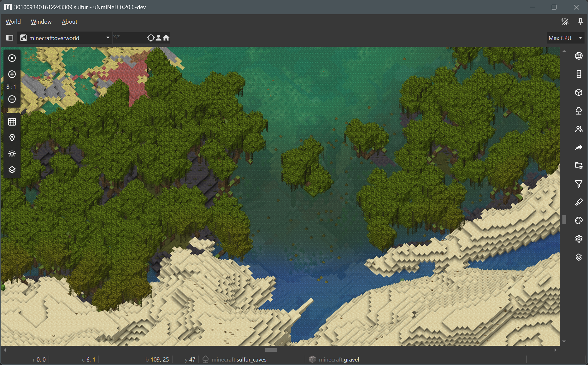Viewport: 588px width, 365px height.
Task: Click the server rack icon in right sidebar
Action: point(579,74)
